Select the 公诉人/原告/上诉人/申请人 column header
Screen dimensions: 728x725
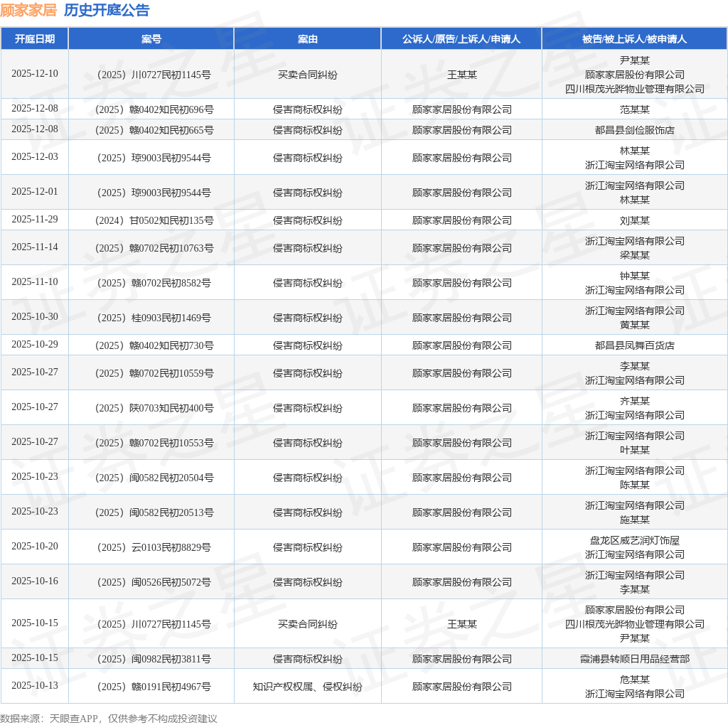(x=461, y=39)
